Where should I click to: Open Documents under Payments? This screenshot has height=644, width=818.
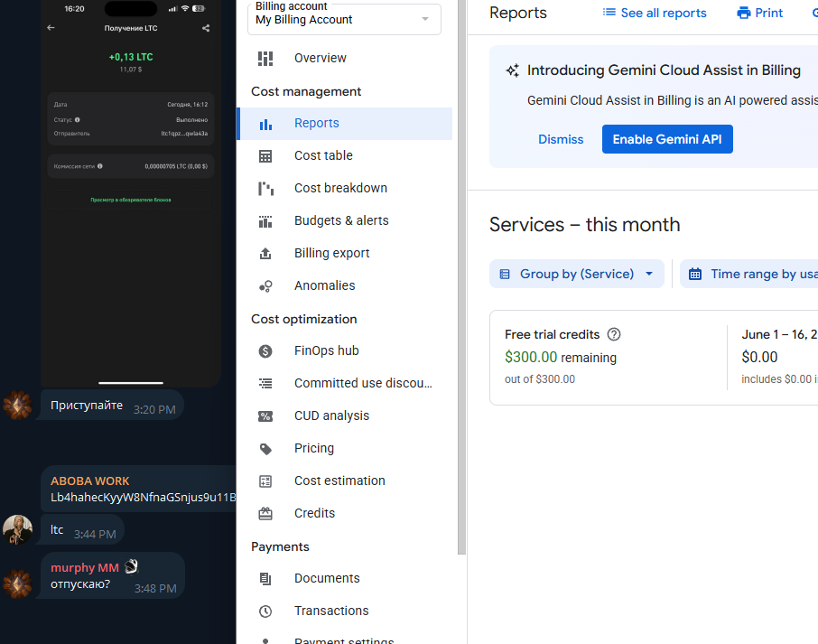click(344, 579)
